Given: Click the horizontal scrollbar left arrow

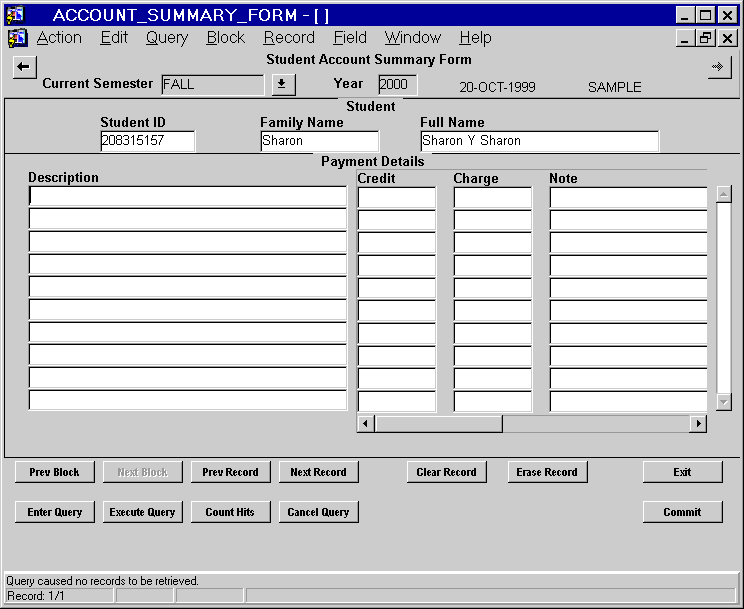Looking at the screenshot, I should (365, 423).
